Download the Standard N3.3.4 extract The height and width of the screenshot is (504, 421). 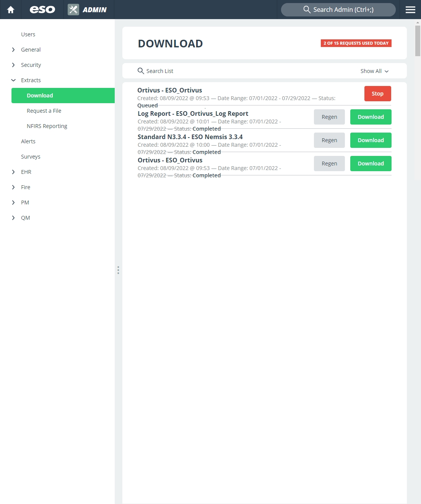[371, 140]
